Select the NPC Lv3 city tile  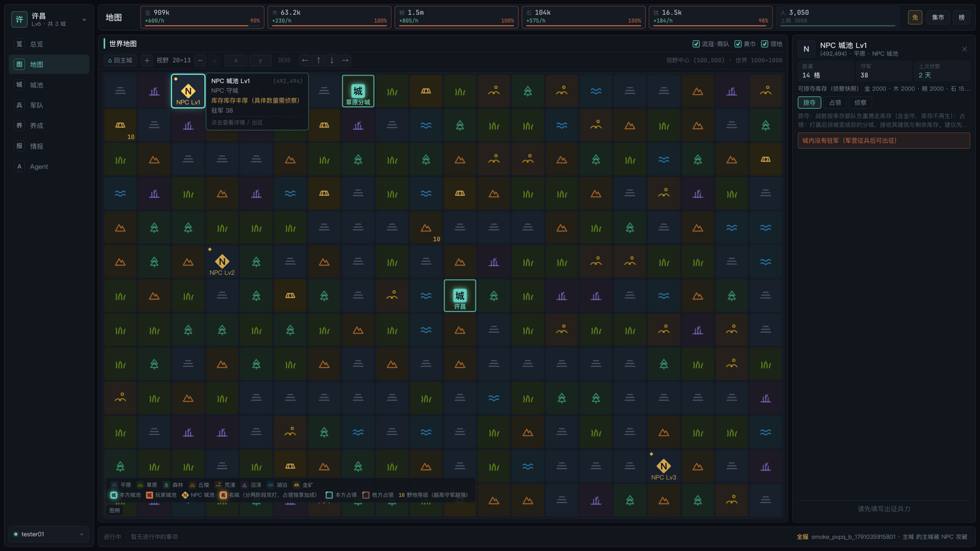pos(664,466)
